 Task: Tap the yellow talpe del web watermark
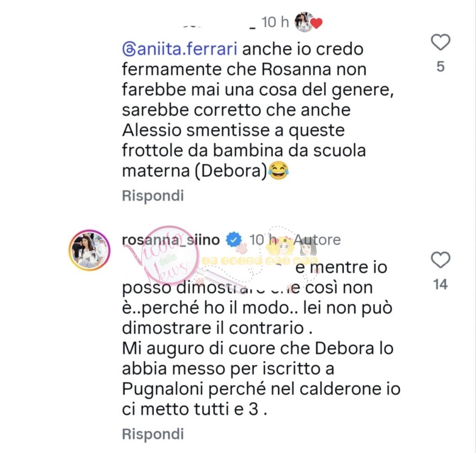coord(259,260)
